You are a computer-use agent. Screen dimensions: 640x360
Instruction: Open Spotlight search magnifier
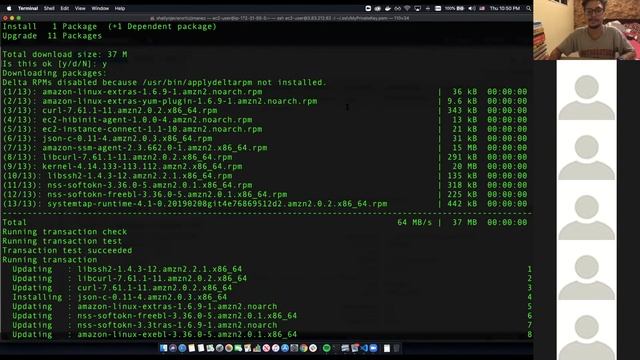(529, 8)
